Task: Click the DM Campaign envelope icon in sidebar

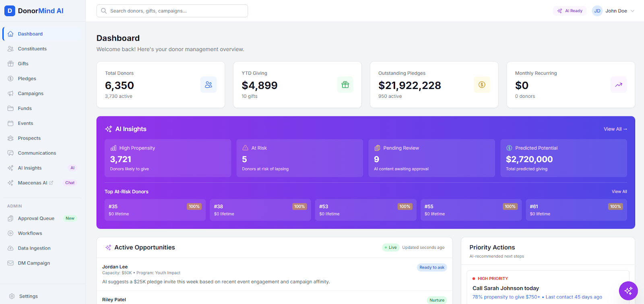Action: 10,263
